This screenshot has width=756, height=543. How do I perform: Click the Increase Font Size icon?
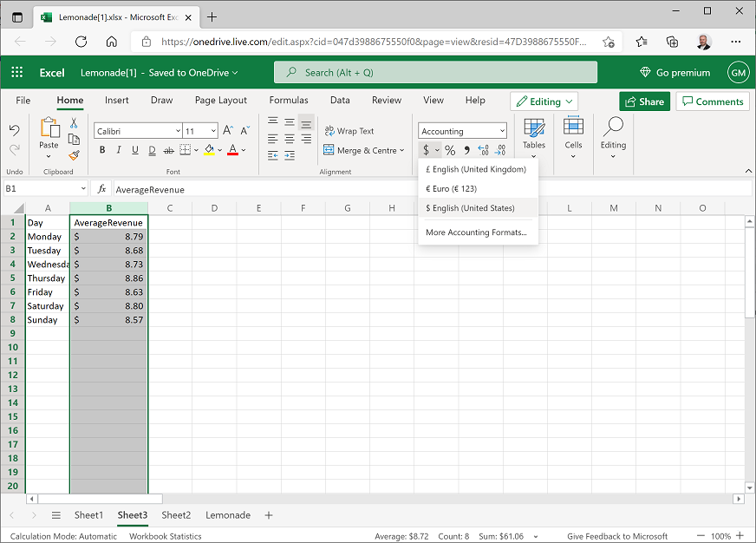pyautogui.click(x=227, y=131)
